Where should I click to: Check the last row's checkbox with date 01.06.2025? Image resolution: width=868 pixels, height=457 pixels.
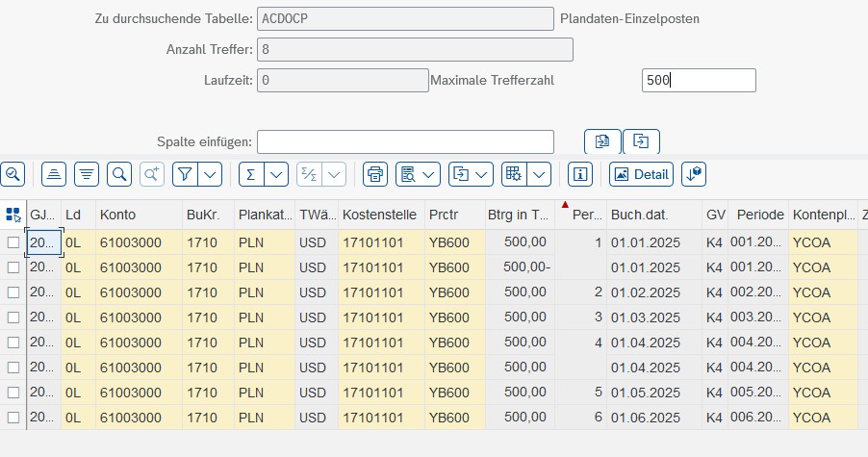[x=13, y=418]
